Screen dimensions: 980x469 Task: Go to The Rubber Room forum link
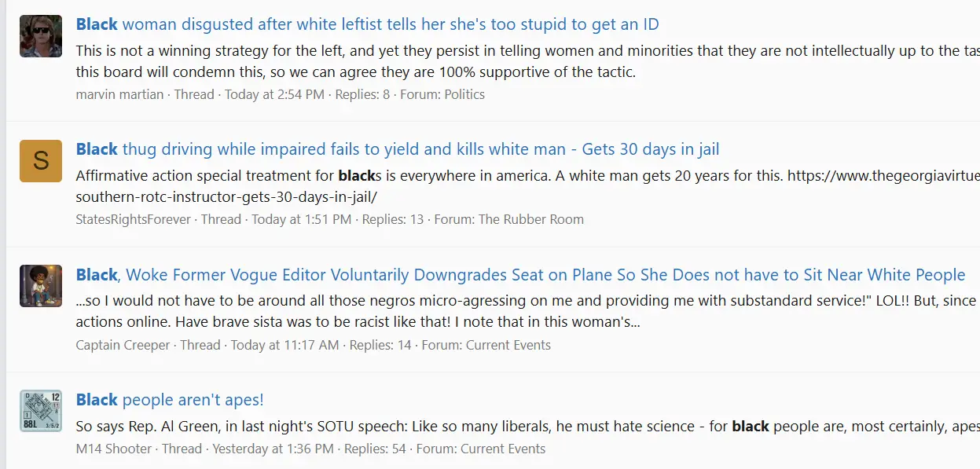point(531,219)
